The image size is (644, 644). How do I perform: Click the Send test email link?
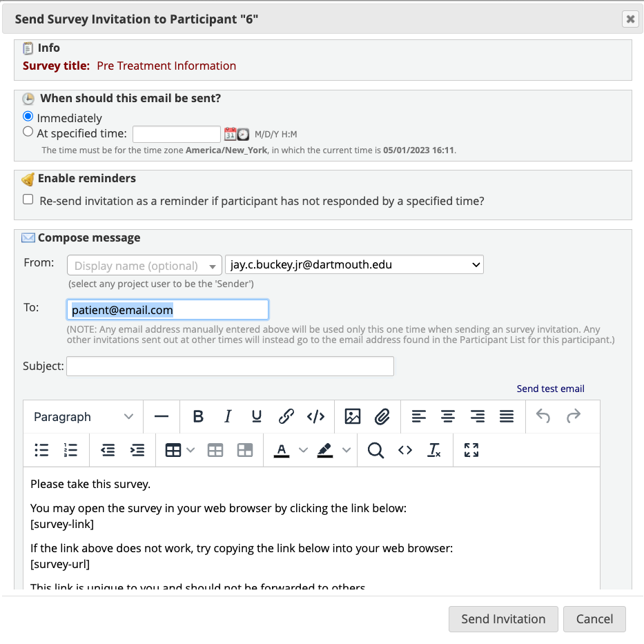pyautogui.click(x=550, y=389)
